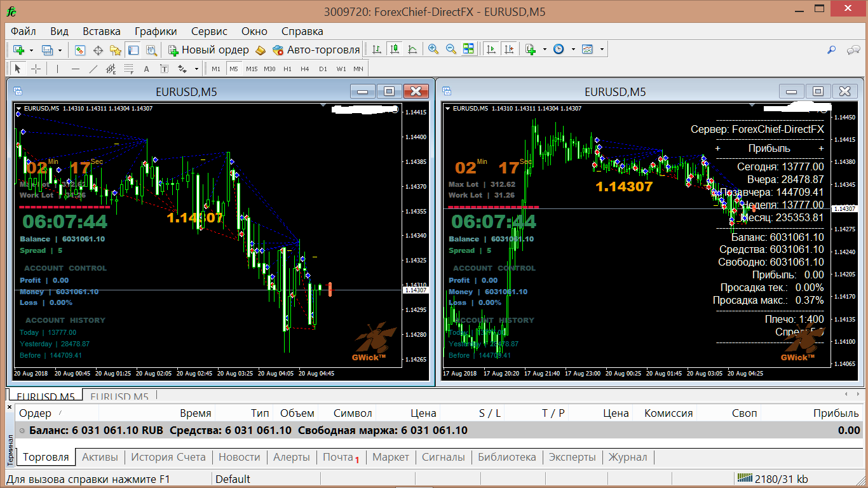868x488 pixels.
Task: Open the Вставка menu
Action: pos(102,31)
